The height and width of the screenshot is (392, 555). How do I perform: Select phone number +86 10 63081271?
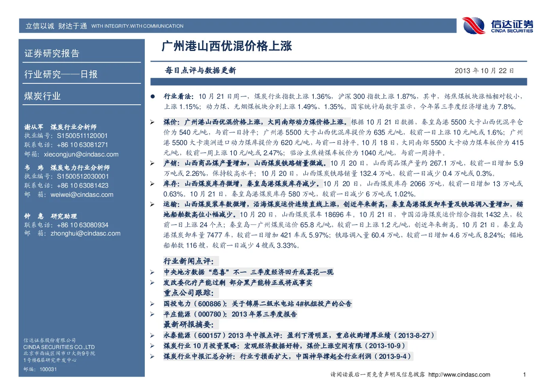[x=82, y=145]
